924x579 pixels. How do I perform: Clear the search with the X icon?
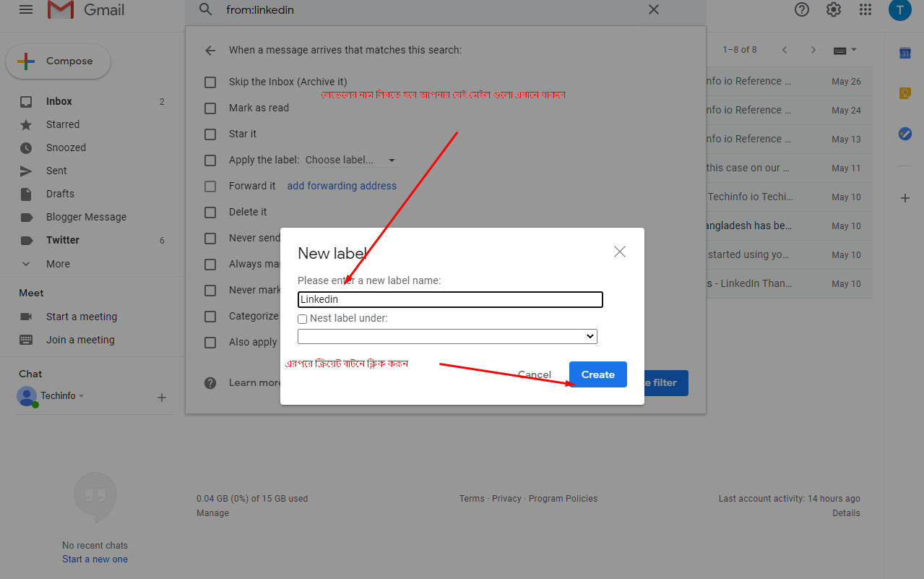[x=653, y=9]
